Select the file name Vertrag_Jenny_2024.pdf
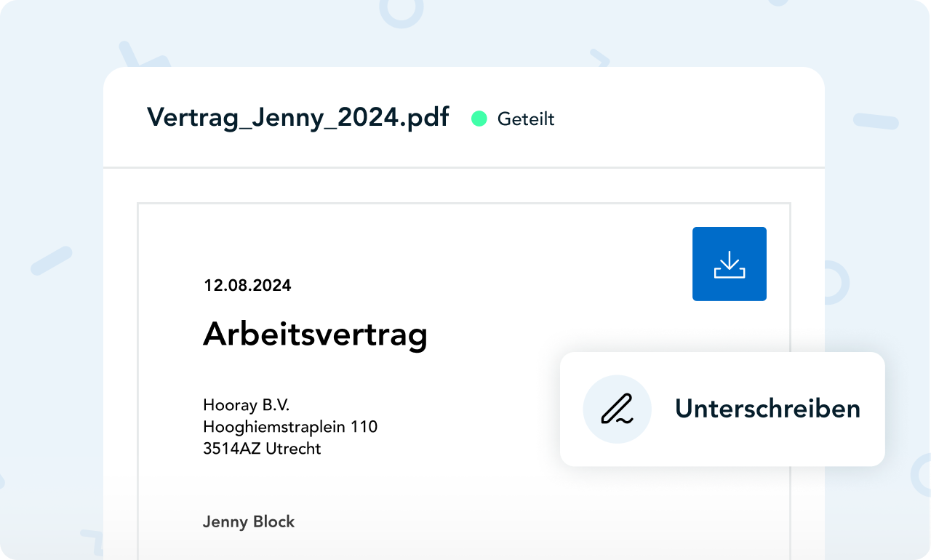The image size is (931, 560). click(297, 117)
